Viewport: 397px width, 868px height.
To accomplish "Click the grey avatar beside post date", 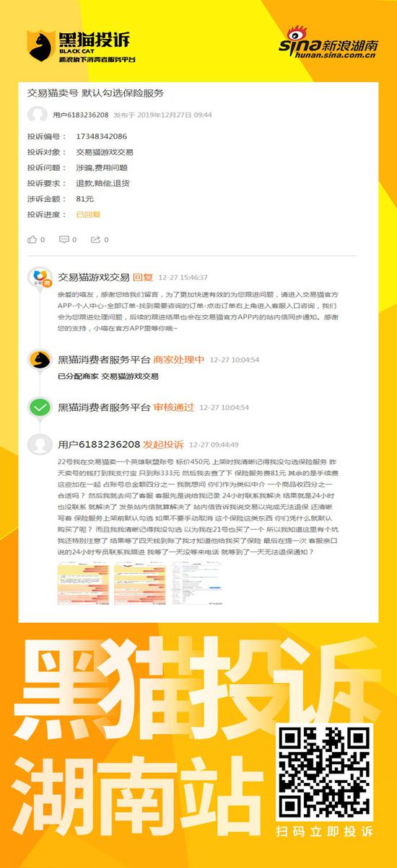I will point(37,115).
